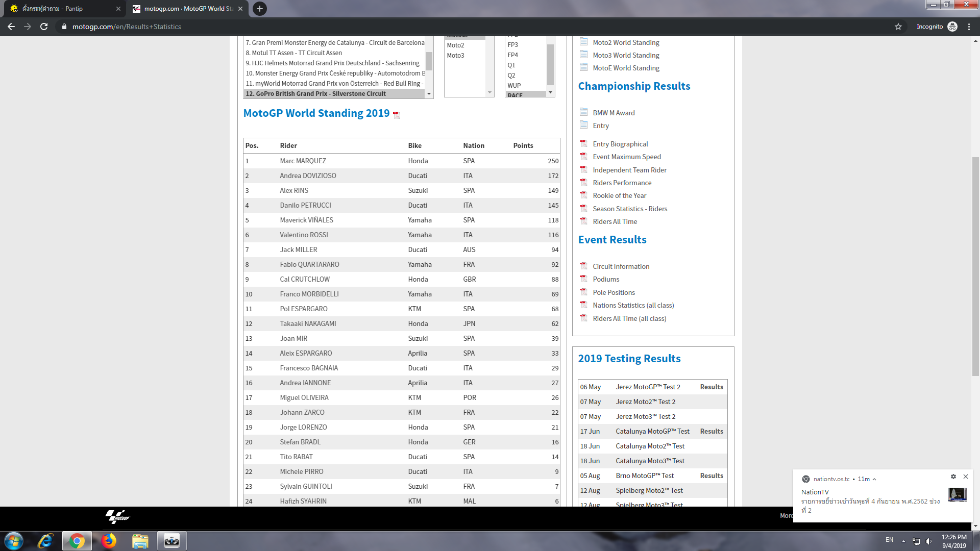Click the browser back arrow

click(11, 27)
